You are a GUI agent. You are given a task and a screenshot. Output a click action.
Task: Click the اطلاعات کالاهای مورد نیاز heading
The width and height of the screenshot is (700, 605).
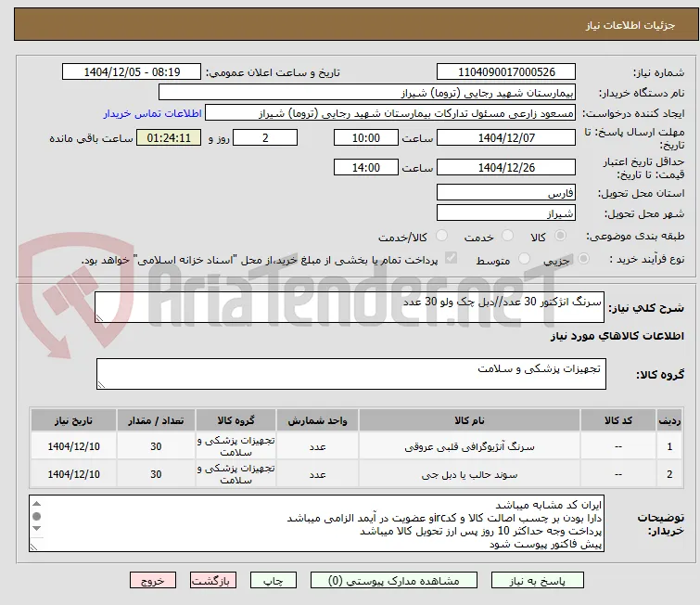617,336
